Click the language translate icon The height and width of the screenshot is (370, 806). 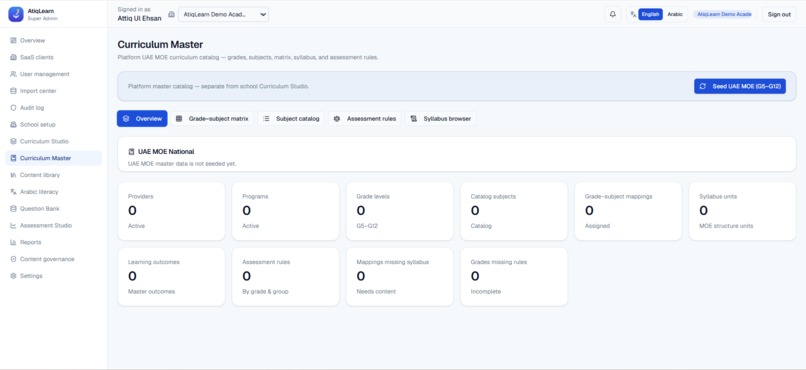coord(633,14)
